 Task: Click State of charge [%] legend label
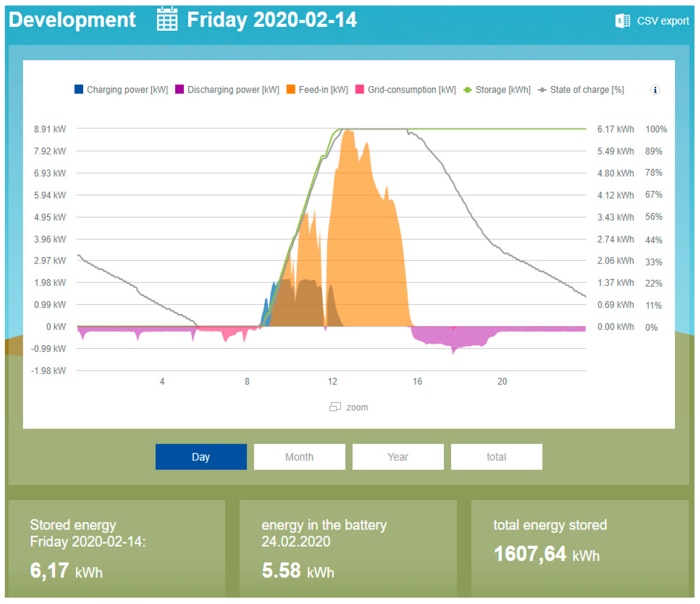587,90
